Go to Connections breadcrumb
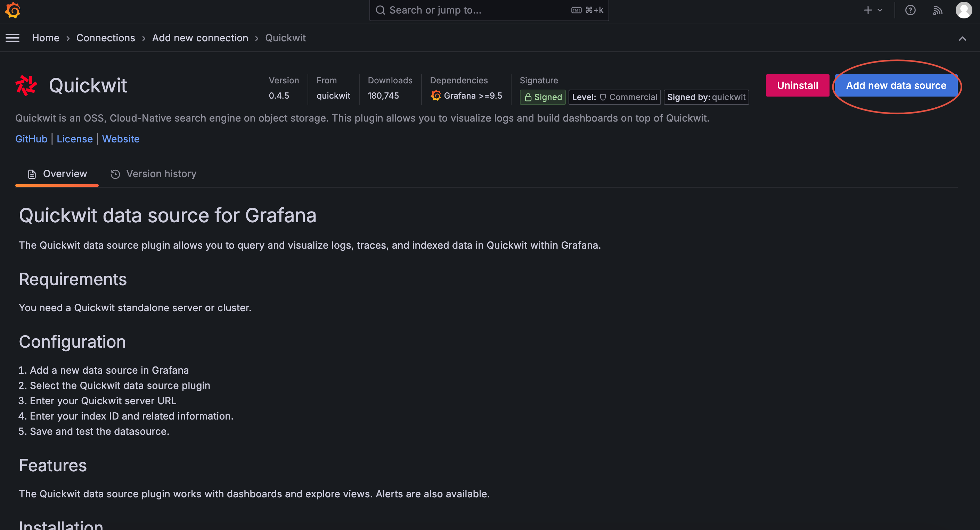980x530 pixels. click(x=106, y=38)
